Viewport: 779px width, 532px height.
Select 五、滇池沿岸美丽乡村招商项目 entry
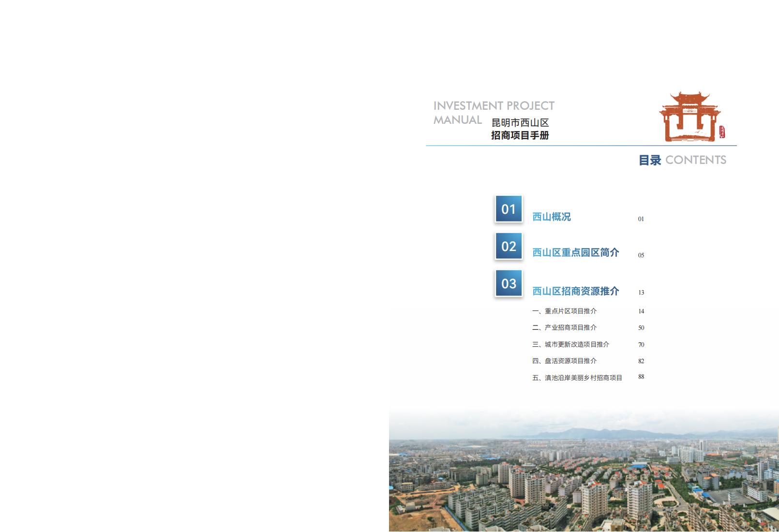(577, 378)
